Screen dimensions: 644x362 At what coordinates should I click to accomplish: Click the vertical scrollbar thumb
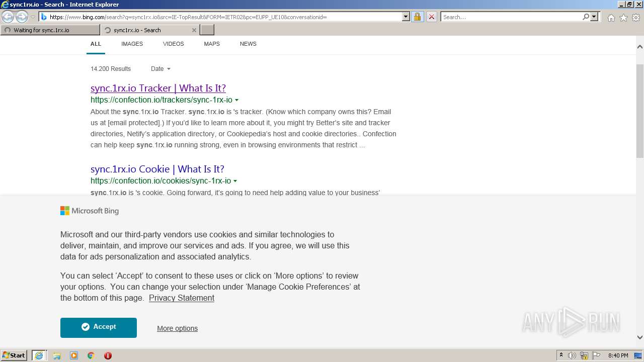point(639,111)
